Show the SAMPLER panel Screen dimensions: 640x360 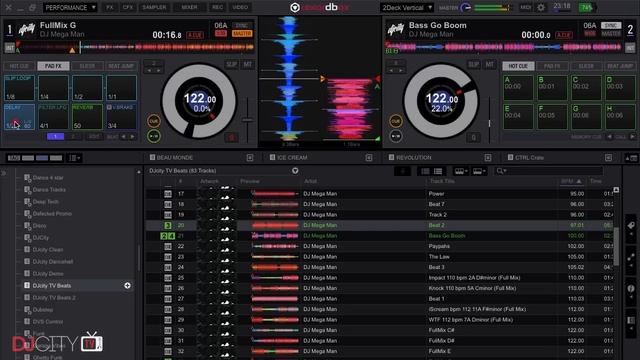[154, 7]
